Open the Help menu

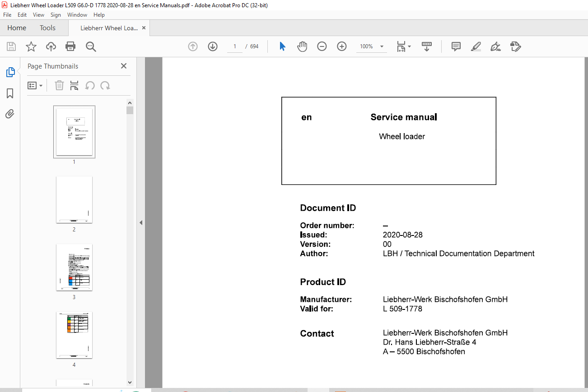(99, 15)
